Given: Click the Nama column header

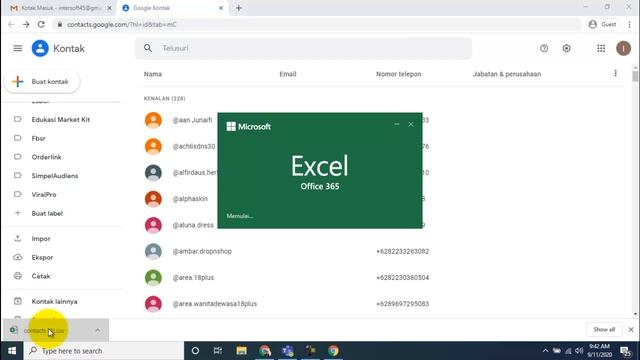Looking at the screenshot, I should 153,74.
